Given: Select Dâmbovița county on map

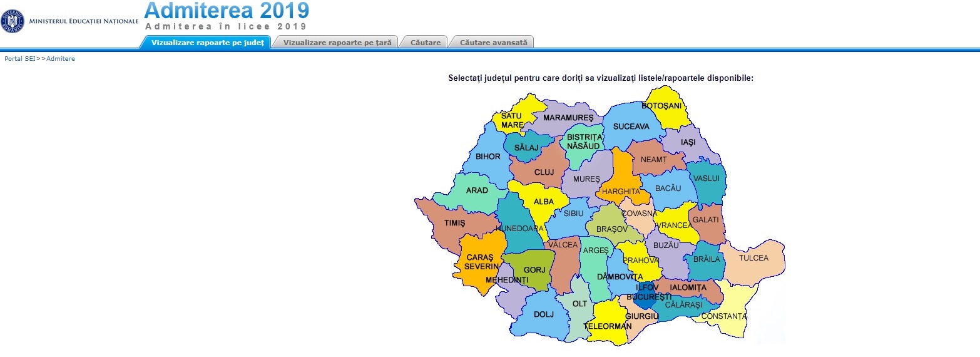Looking at the screenshot, I should 620,276.
